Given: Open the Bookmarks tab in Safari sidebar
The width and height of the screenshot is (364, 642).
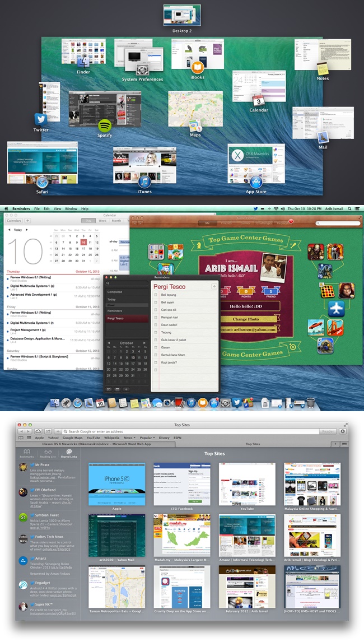Looking at the screenshot, I should coord(27,454).
